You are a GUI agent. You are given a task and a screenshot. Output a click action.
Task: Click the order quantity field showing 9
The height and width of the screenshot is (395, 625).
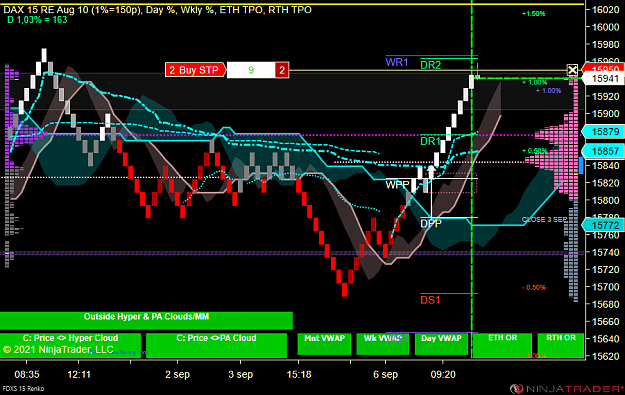pos(251,70)
